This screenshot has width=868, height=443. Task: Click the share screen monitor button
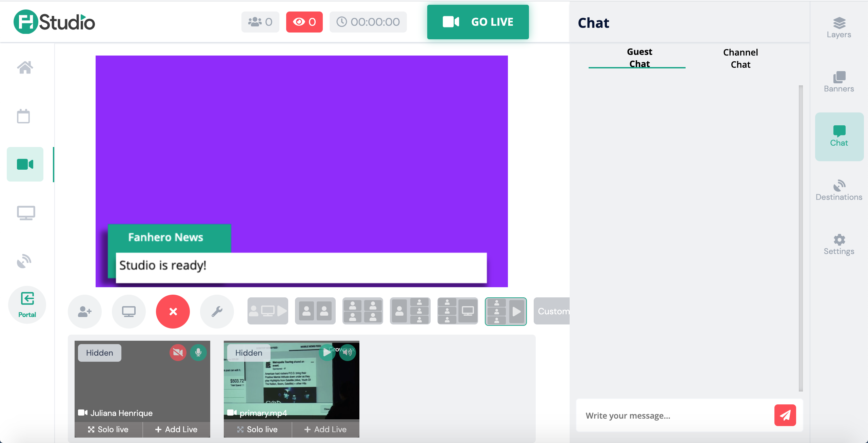[x=129, y=311]
